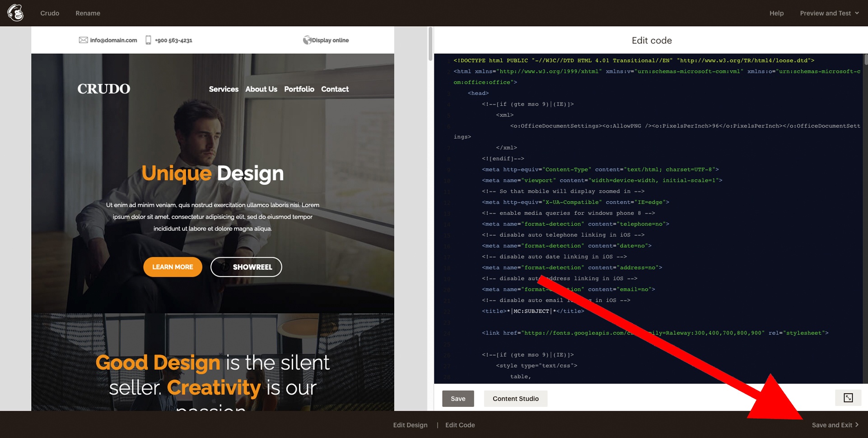The width and height of the screenshot is (868, 438).
Task: Click the DOCTYPE line in code editor
Action: (x=634, y=61)
